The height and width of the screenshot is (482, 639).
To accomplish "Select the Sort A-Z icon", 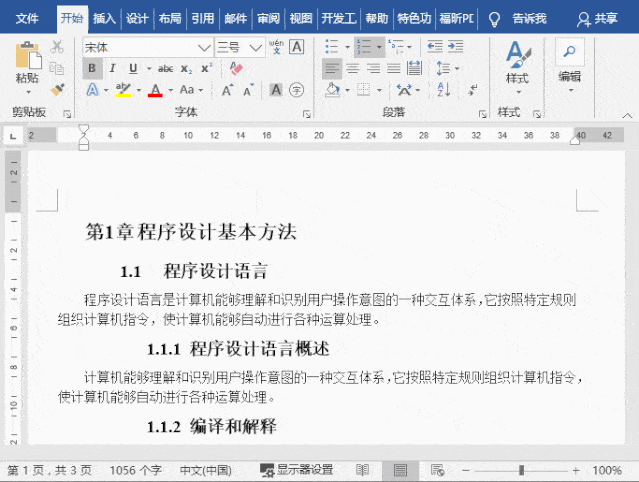I will (x=443, y=90).
